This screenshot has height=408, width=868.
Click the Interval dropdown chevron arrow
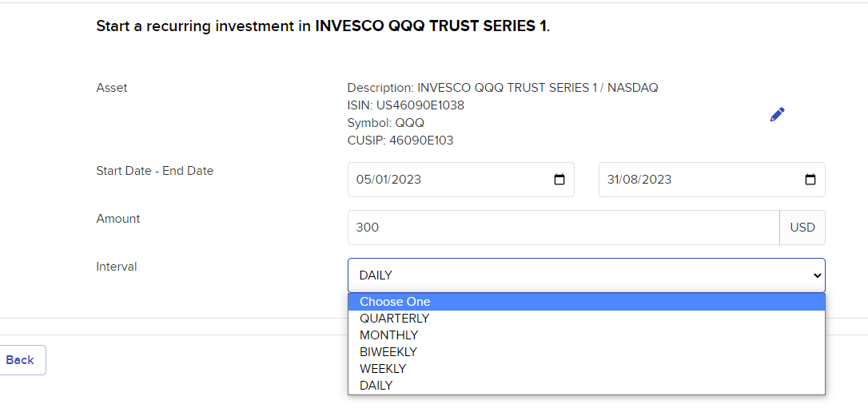[817, 275]
